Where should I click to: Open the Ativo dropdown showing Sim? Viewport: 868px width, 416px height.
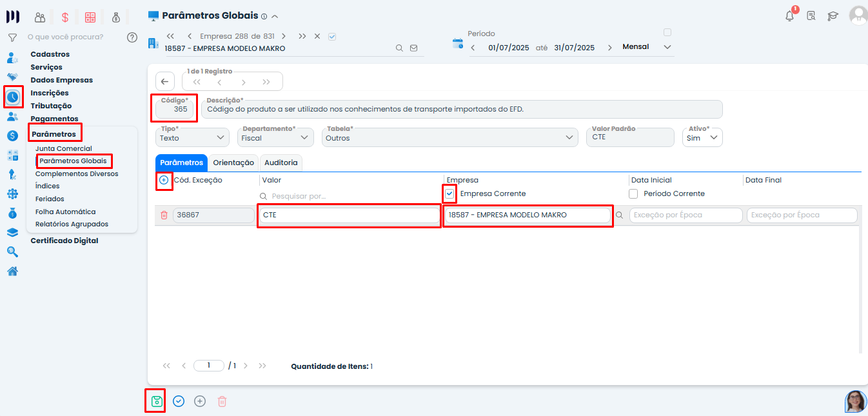click(702, 137)
